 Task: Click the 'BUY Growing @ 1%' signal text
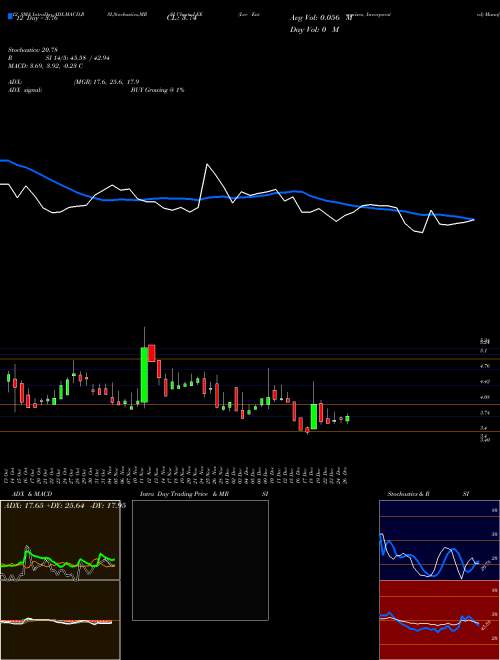(x=157, y=90)
